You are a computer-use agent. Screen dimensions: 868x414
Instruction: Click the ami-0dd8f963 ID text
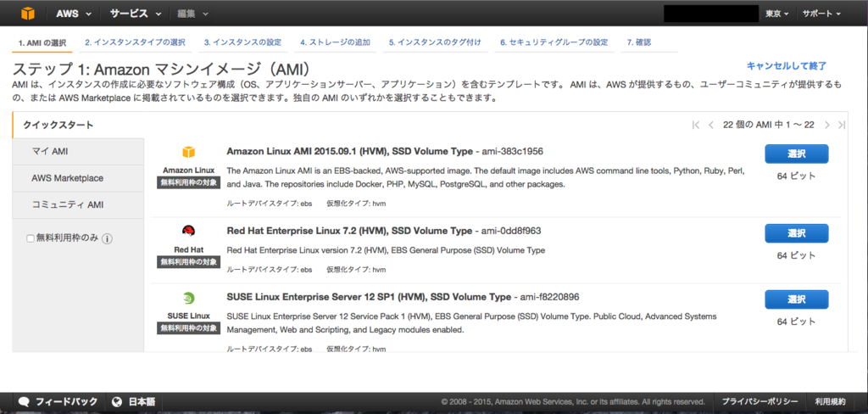pyautogui.click(x=511, y=231)
